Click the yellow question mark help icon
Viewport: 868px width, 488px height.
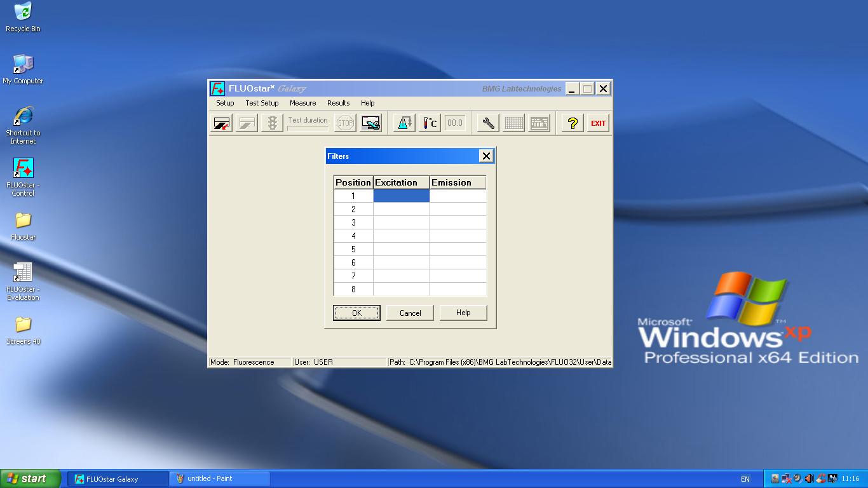573,123
